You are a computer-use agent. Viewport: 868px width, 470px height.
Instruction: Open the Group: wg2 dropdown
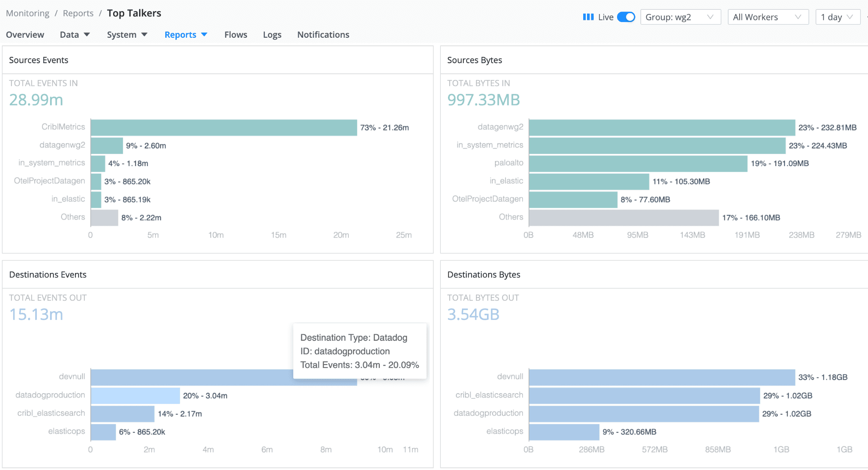click(x=680, y=17)
